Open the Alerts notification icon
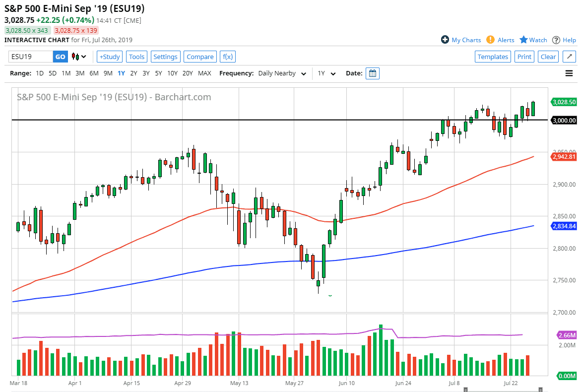 click(491, 40)
